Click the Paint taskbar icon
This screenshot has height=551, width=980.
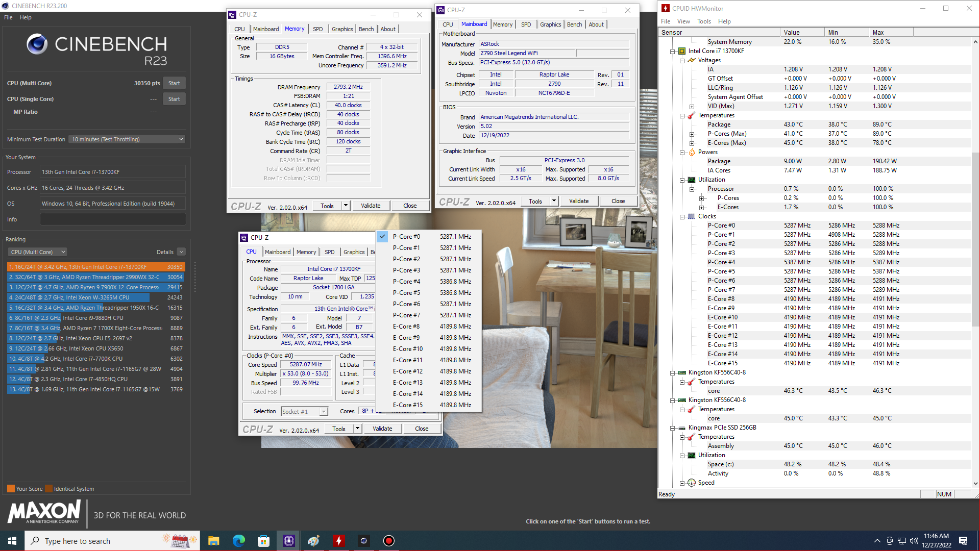pos(313,541)
